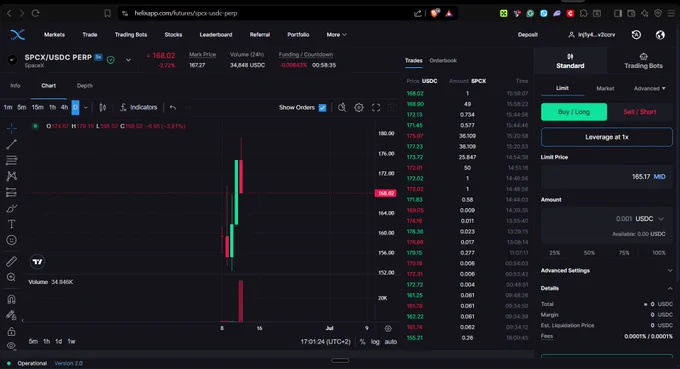Open the forecasting and measurement tools
680x369 pixels.
pos(11,192)
